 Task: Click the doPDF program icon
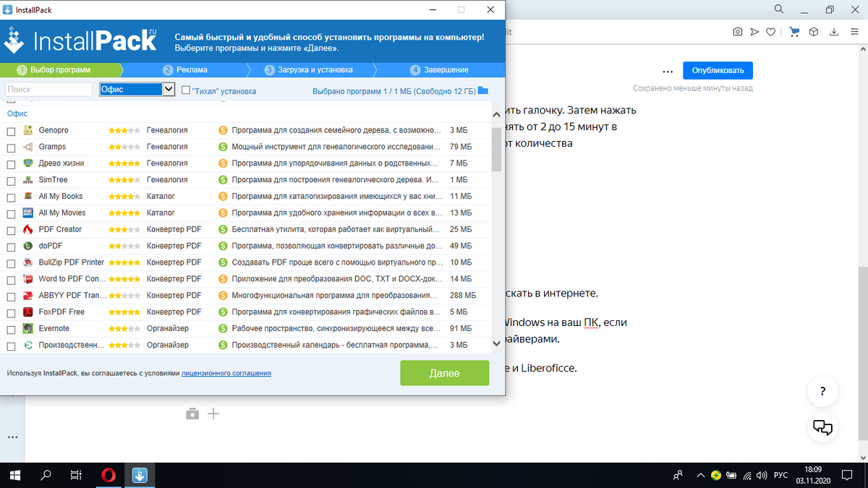(28, 246)
